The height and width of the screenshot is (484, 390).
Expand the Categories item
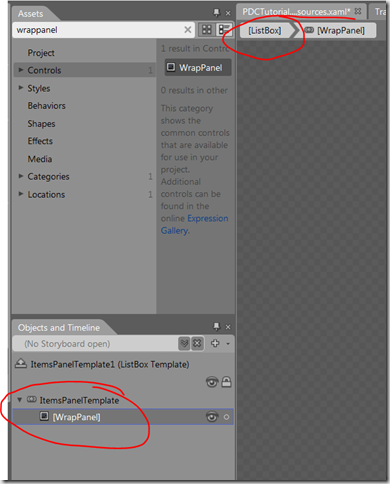point(21,176)
